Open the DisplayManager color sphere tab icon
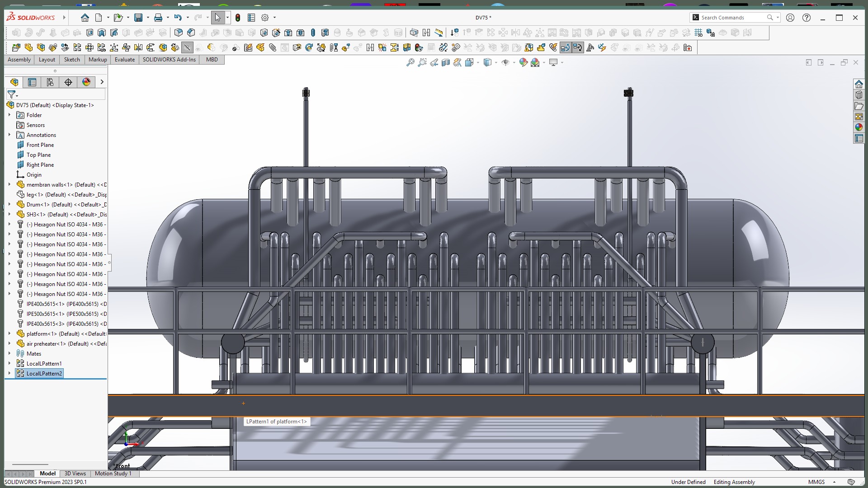868x488 pixels. tap(86, 82)
